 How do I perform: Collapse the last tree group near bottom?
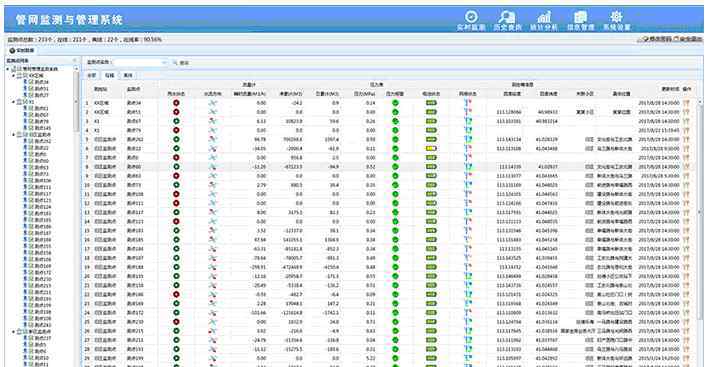tap(14, 331)
